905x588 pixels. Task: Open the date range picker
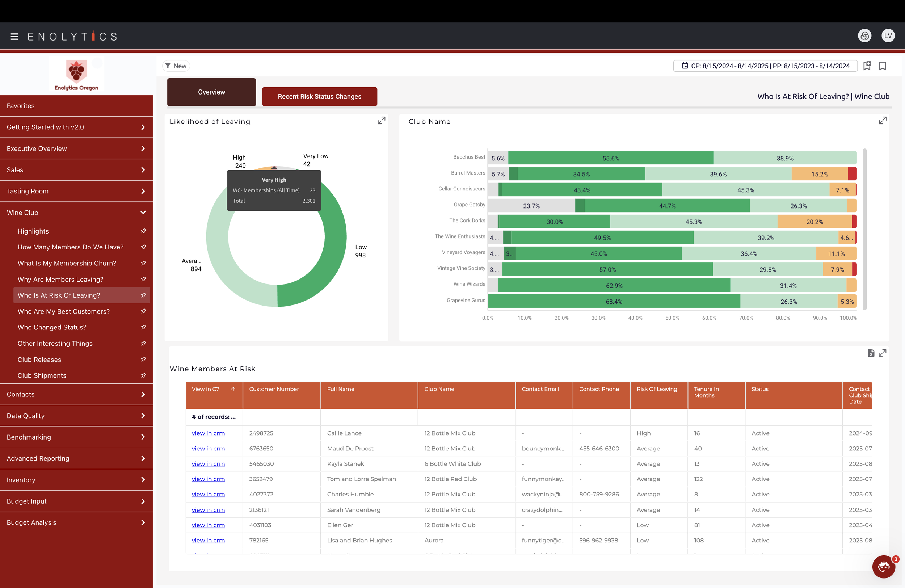click(x=765, y=66)
